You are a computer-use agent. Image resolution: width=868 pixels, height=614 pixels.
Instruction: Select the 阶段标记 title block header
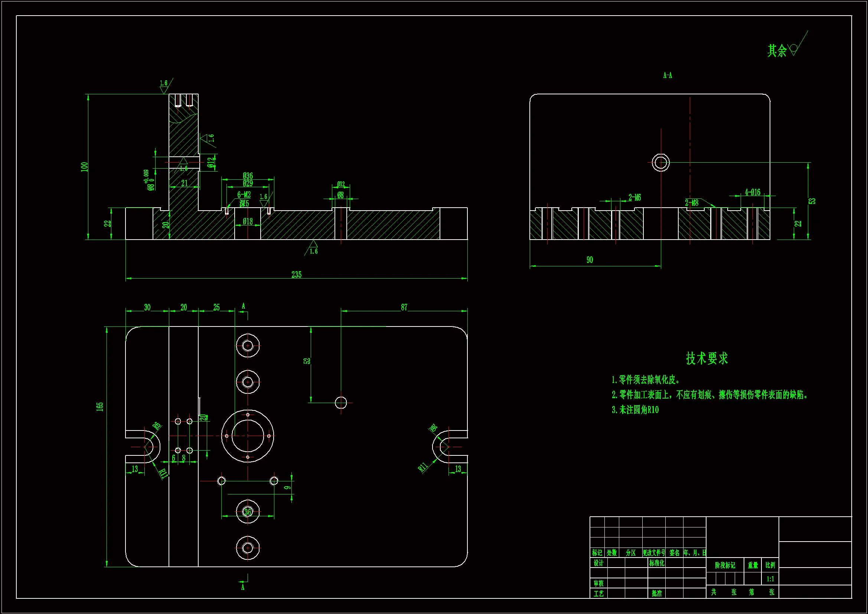pyautogui.click(x=725, y=565)
